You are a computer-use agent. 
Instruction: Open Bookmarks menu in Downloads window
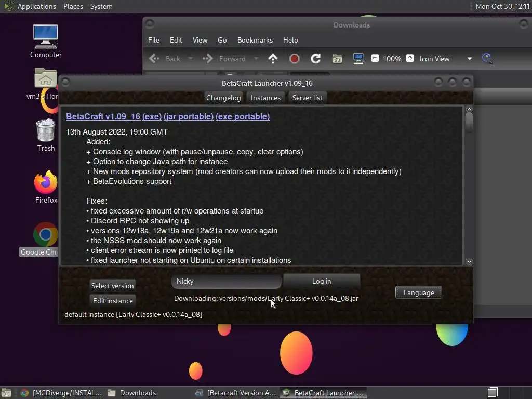click(255, 40)
